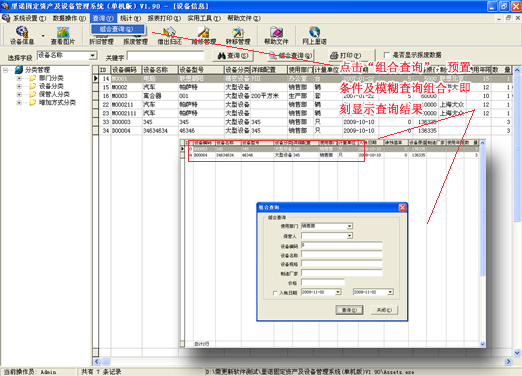Click the 价格 field in 组合查询 dialog
522x376 pixels.
tap(322, 282)
